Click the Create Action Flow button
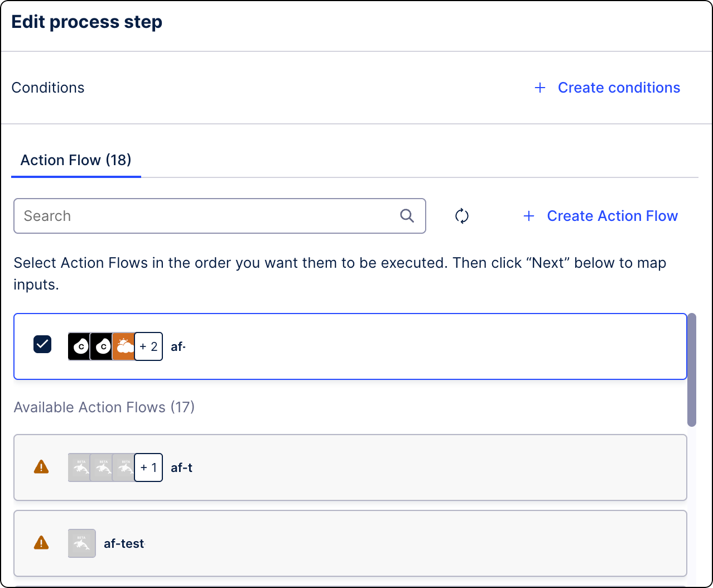 [612, 216]
